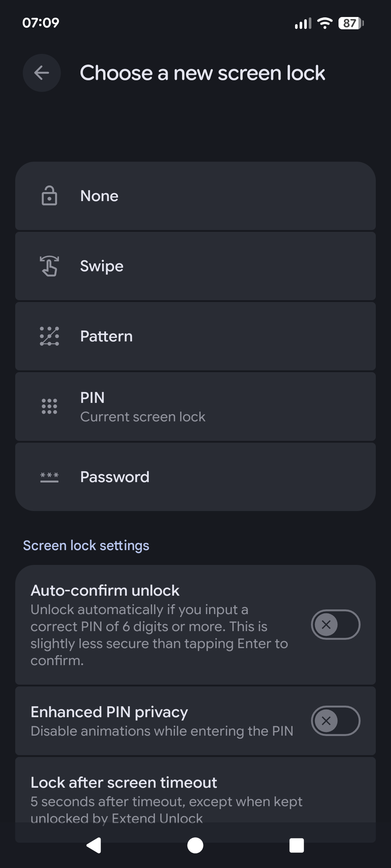Tap the pattern dots icon
This screenshot has width=391, height=868.
tap(49, 336)
